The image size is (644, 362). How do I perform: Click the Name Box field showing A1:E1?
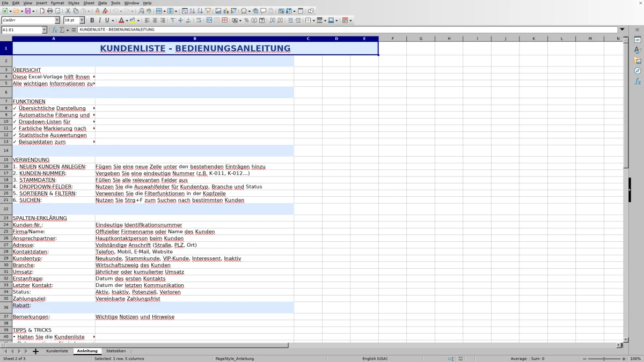21,30
